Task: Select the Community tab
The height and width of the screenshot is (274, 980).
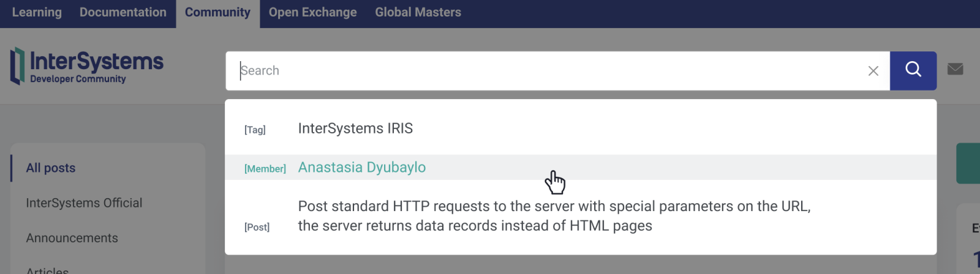Action: pyautogui.click(x=217, y=13)
